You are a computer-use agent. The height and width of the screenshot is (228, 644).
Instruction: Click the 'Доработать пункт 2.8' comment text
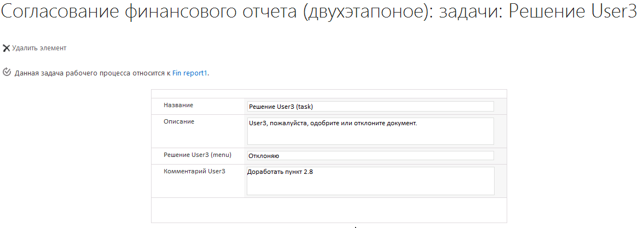(281, 172)
